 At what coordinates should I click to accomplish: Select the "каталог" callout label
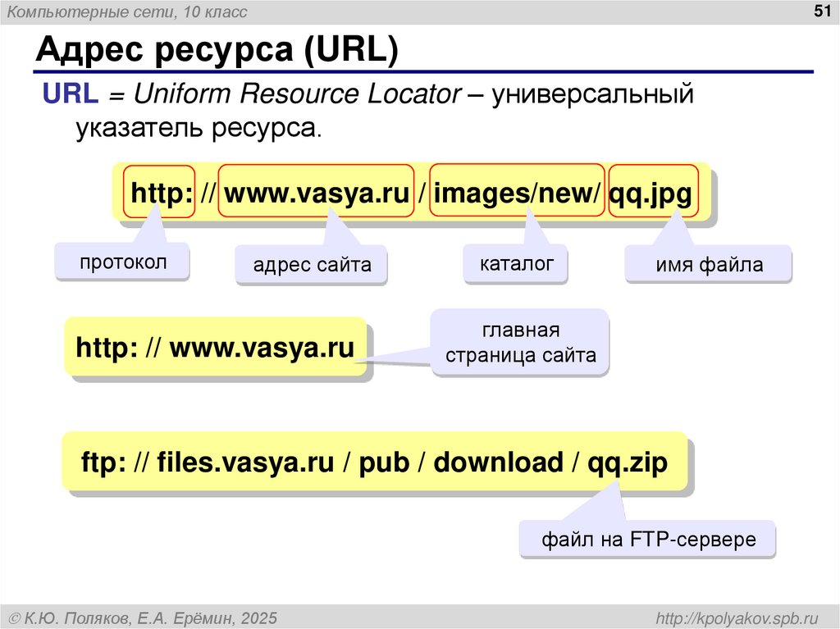click(516, 262)
